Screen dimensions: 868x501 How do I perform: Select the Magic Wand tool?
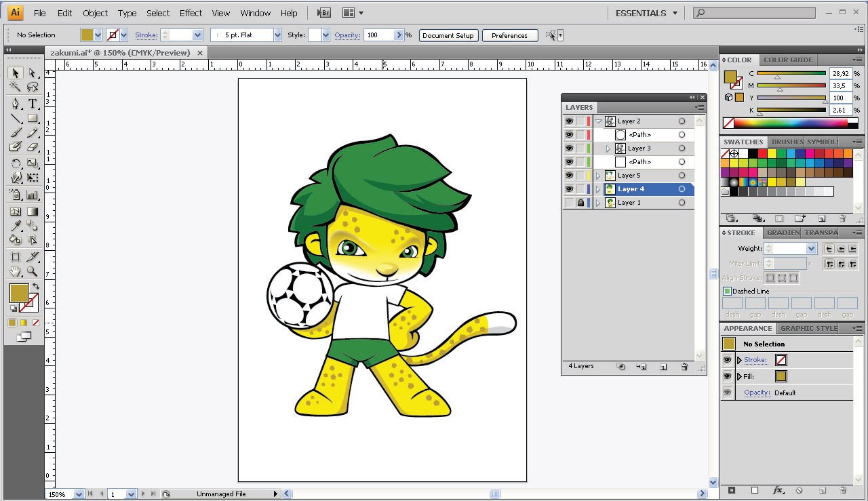click(16, 87)
